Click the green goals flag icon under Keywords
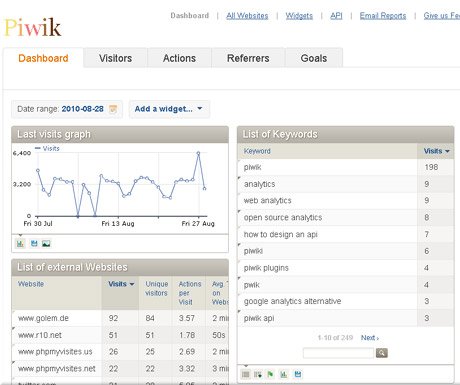This screenshot has width=460, height=385. [270, 374]
